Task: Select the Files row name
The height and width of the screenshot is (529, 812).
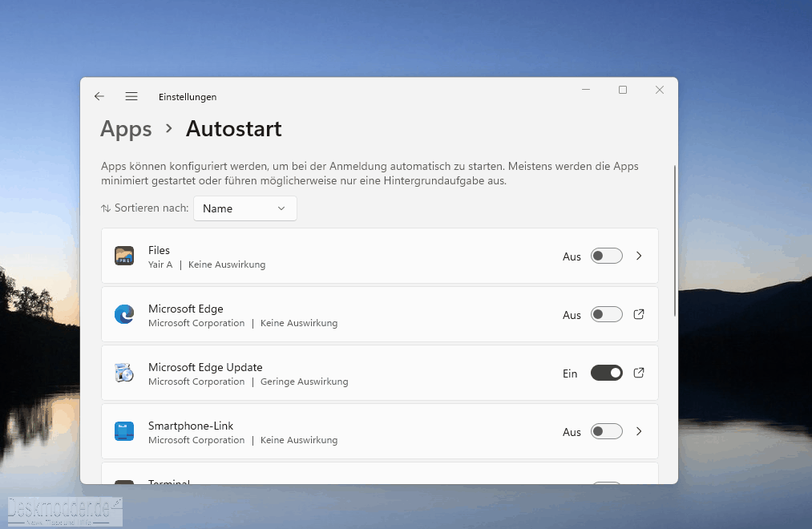Action: click(159, 250)
